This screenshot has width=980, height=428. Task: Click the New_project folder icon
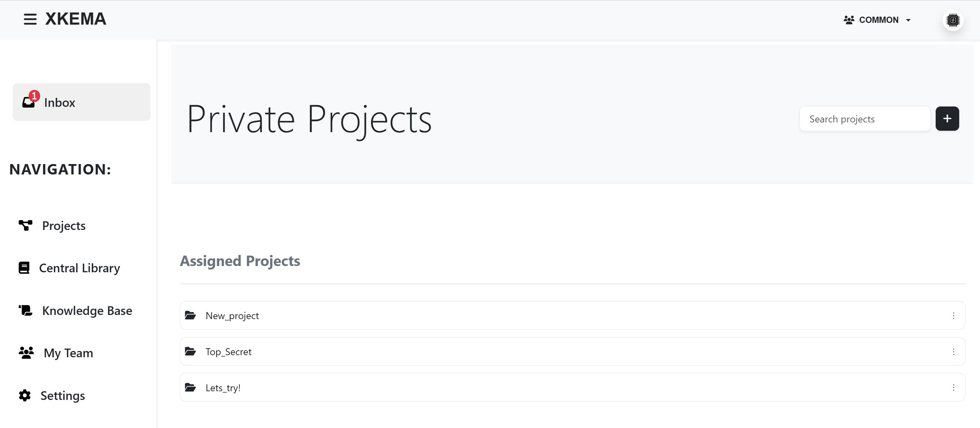pyautogui.click(x=190, y=315)
